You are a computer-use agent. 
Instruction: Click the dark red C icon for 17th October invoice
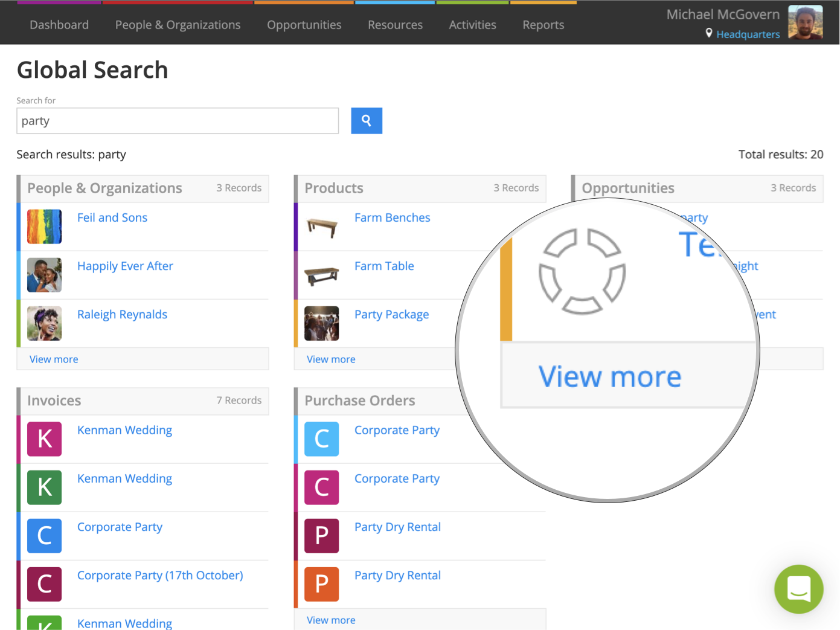pos(44,584)
